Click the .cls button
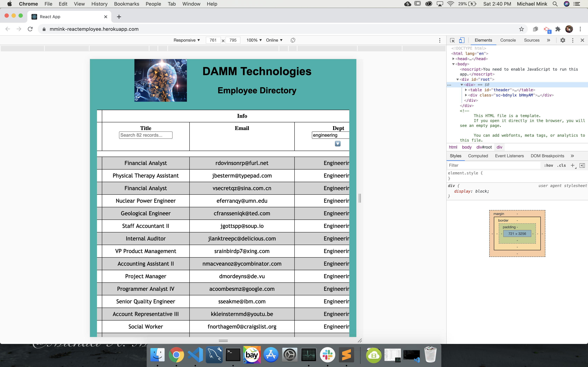Viewport: 588px width, 367px height. point(561,165)
